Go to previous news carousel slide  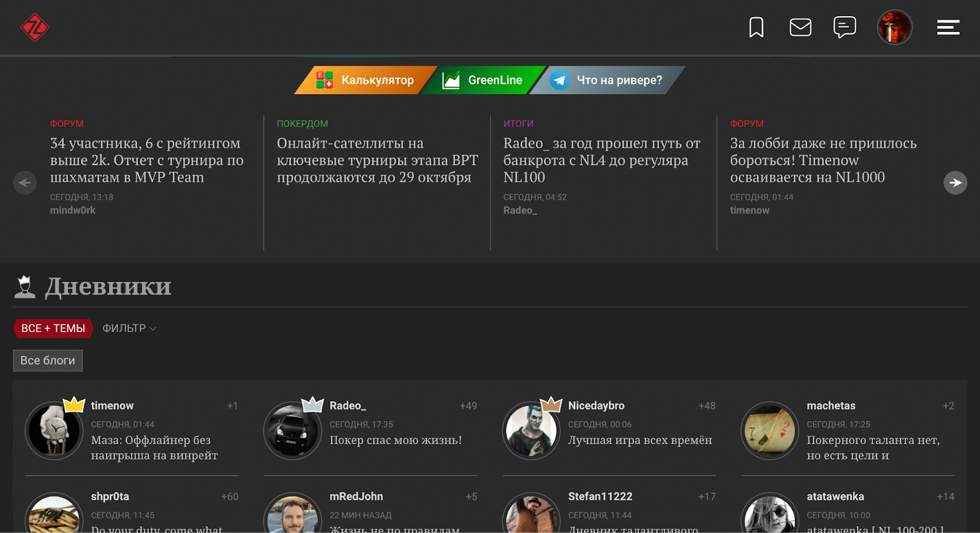click(x=25, y=183)
